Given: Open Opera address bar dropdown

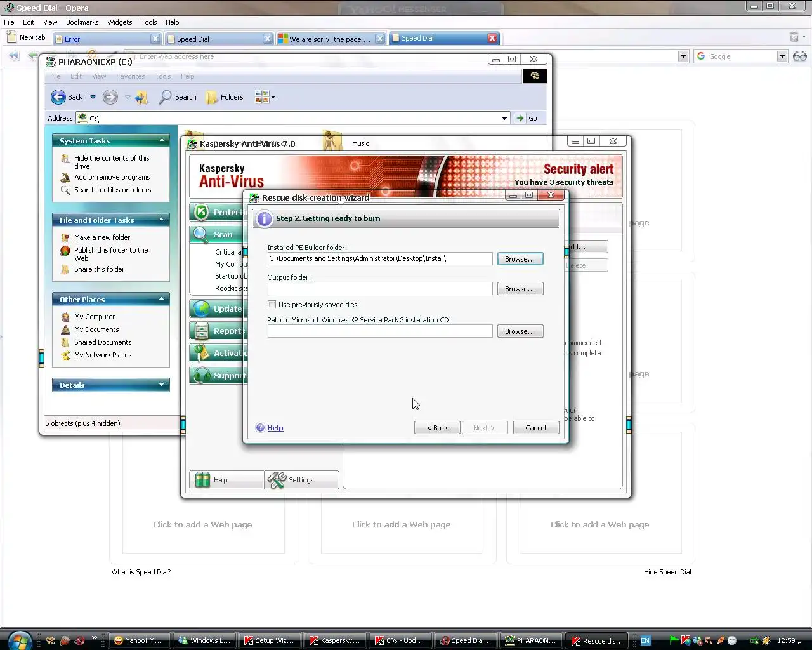Looking at the screenshot, I should tap(683, 56).
